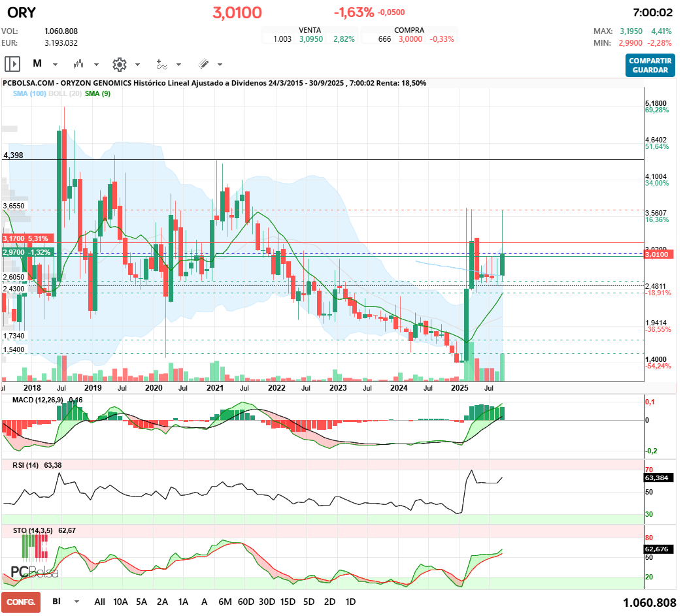Screen dimensions: 685x616
Task: Click the RSI (14) indicator label
Action: tap(25, 465)
